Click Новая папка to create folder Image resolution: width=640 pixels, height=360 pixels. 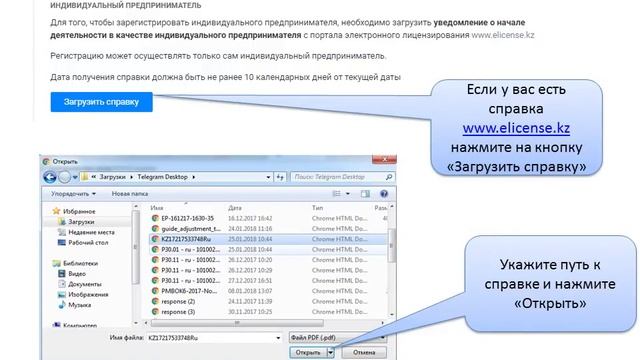click(130, 194)
